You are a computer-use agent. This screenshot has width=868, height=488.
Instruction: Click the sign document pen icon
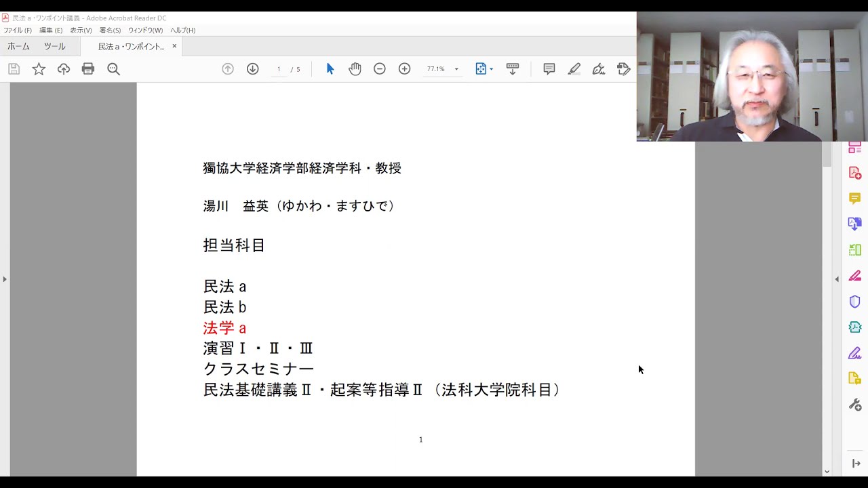coord(599,68)
